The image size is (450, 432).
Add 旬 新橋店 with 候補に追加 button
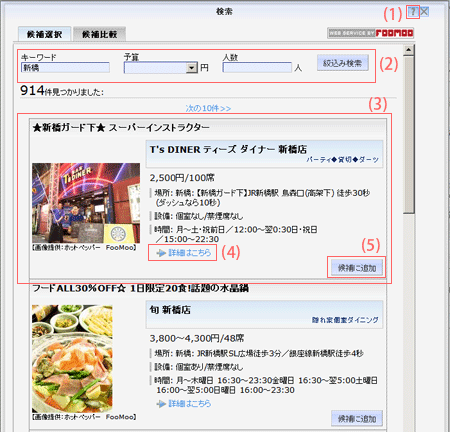tap(357, 419)
